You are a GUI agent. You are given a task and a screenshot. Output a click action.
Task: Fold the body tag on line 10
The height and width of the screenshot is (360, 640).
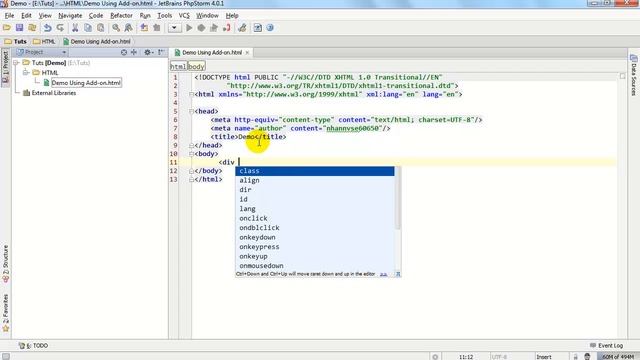[191, 154]
